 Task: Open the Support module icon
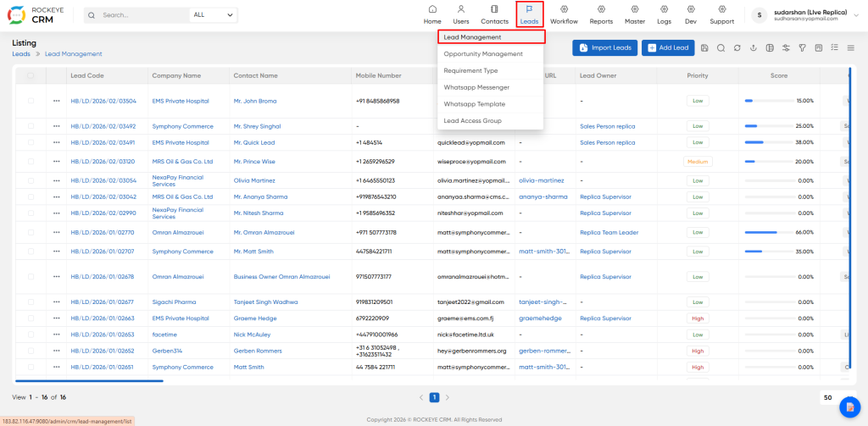722,9
